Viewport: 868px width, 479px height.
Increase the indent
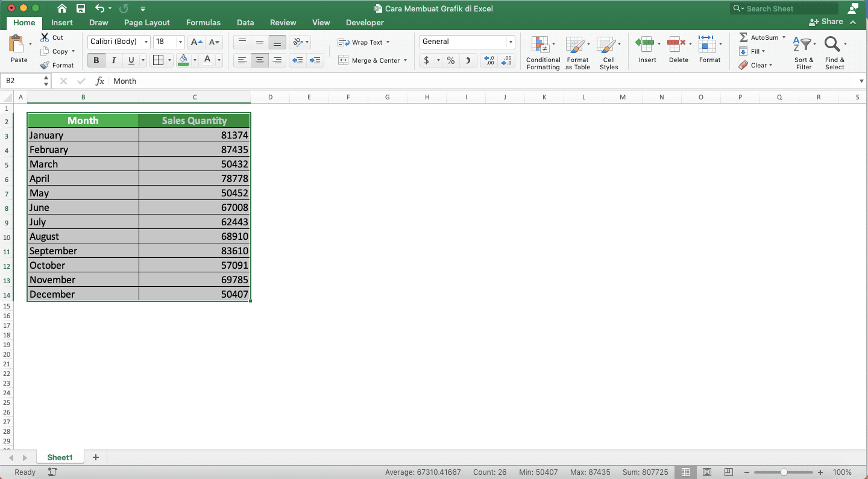(x=315, y=60)
